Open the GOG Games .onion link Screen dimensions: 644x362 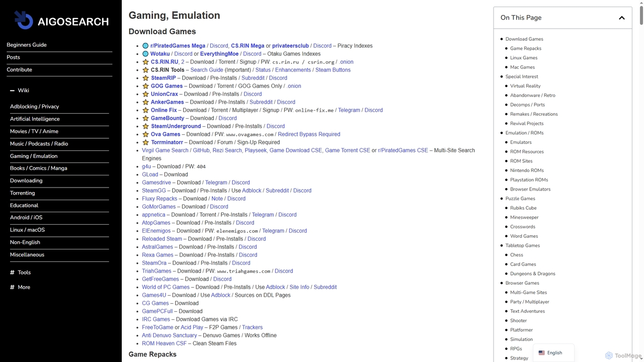[294, 86]
